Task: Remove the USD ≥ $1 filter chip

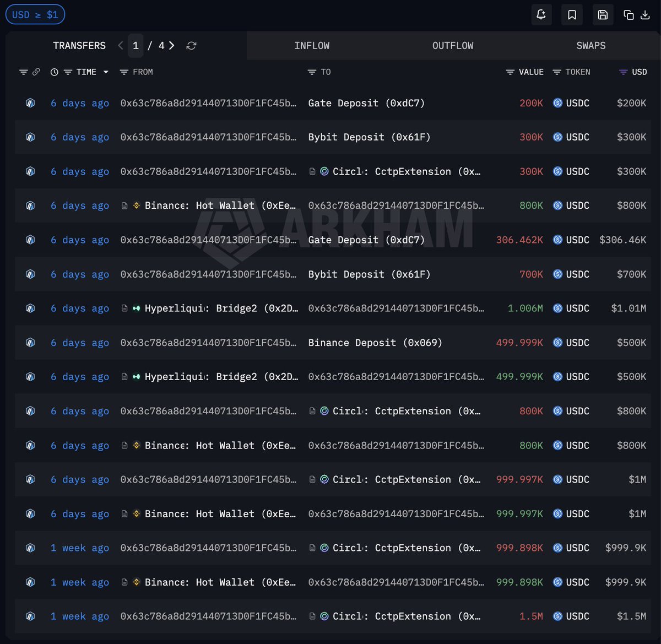Action: (35, 15)
